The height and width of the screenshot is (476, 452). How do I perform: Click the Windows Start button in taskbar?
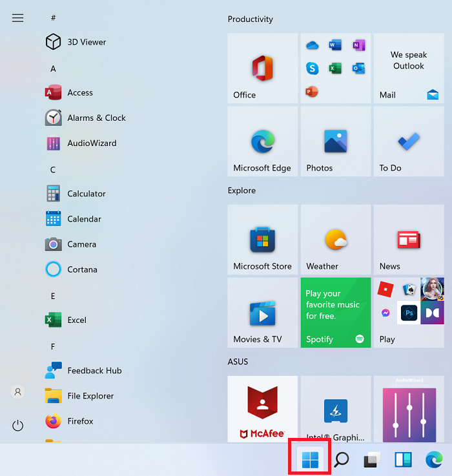(310, 460)
